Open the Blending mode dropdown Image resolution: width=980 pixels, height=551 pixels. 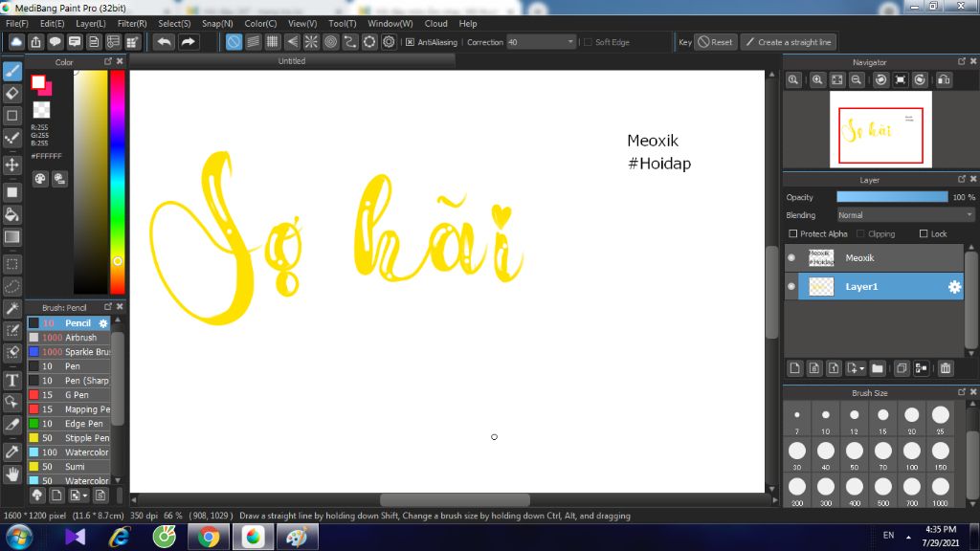pyautogui.click(x=905, y=215)
